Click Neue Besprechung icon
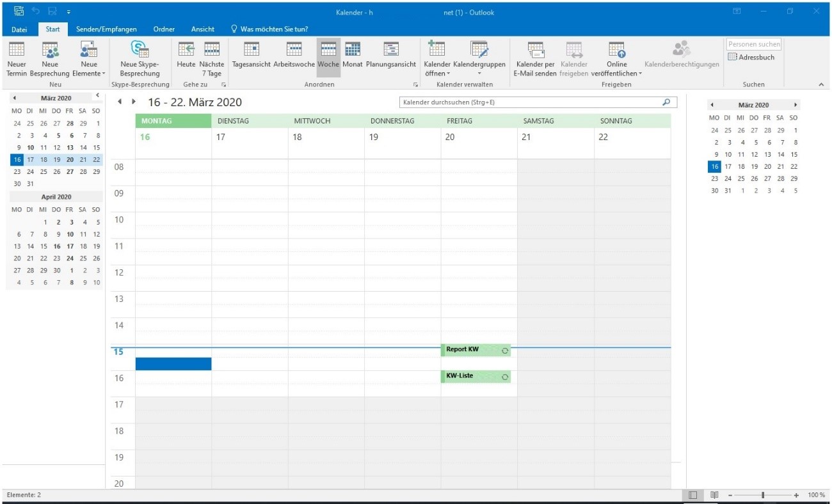 click(49, 50)
